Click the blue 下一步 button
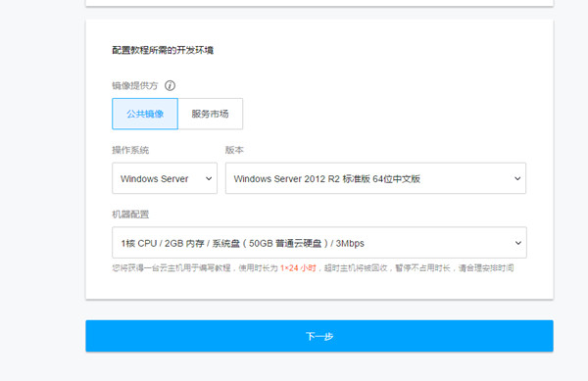 pos(319,336)
